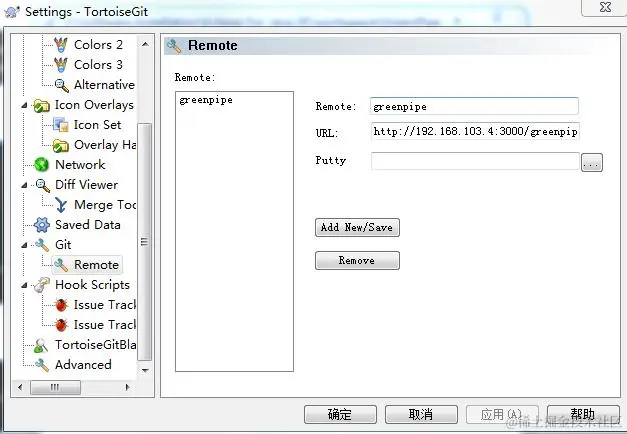Collapse the Icon Overlays tree node

click(x=24, y=106)
